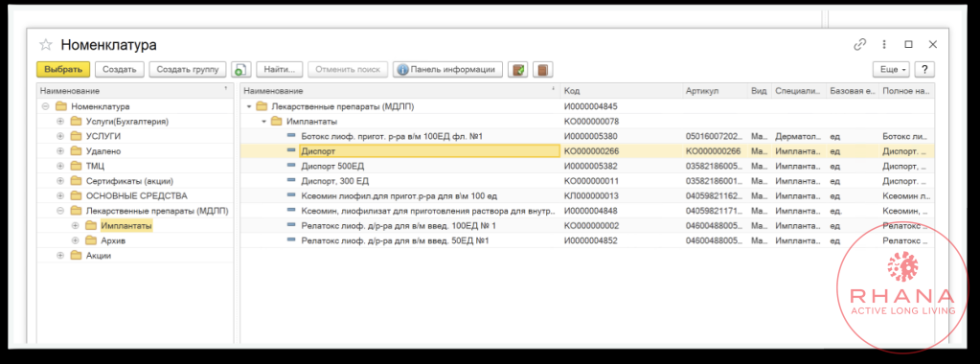980x364 pixels.
Task: Collapse Лекарственные препараты (МДЛП) in the left tree
Action: pyautogui.click(x=60, y=211)
